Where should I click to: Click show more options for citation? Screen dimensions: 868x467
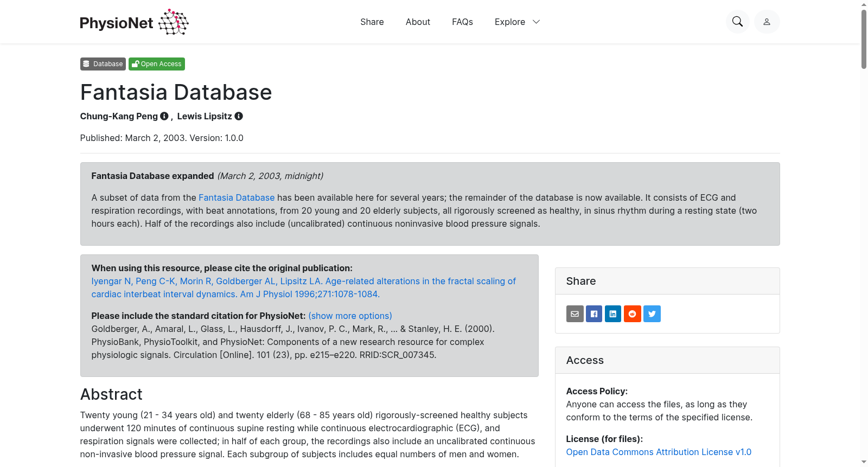coord(350,316)
